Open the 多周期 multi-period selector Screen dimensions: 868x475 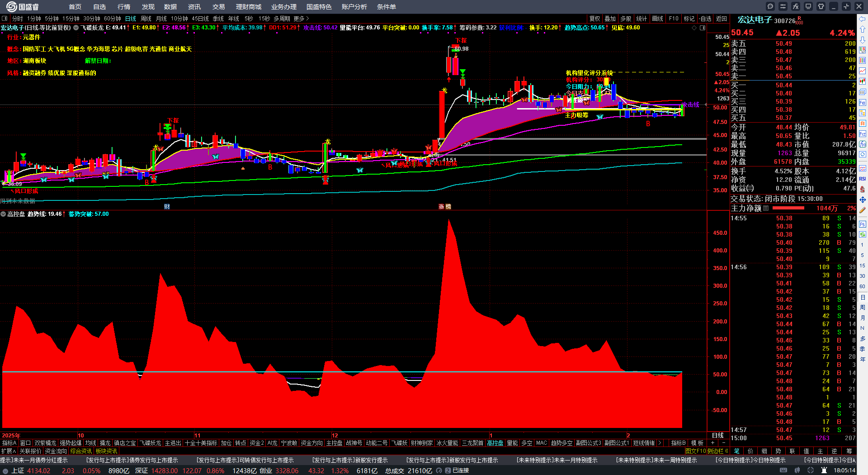coord(282,19)
